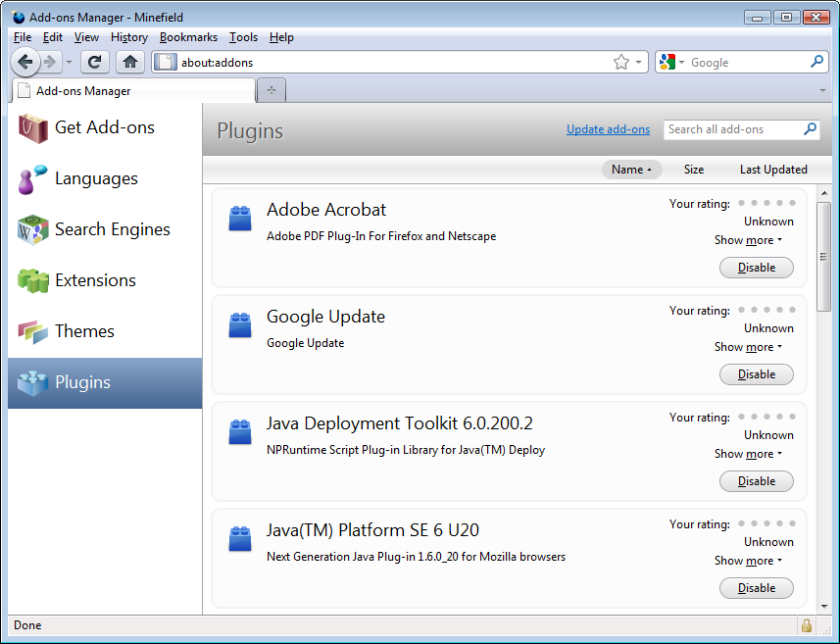Run the web search magnifier icon

(x=816, y=62)
